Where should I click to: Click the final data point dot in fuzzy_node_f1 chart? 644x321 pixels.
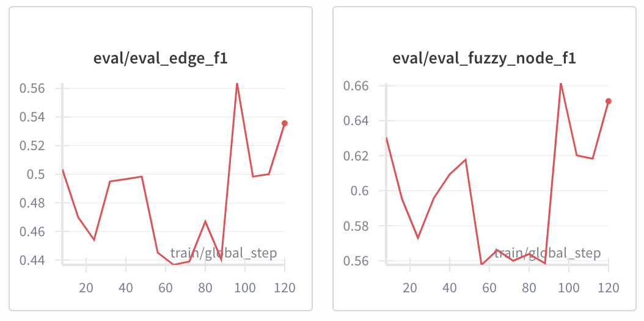609,101
